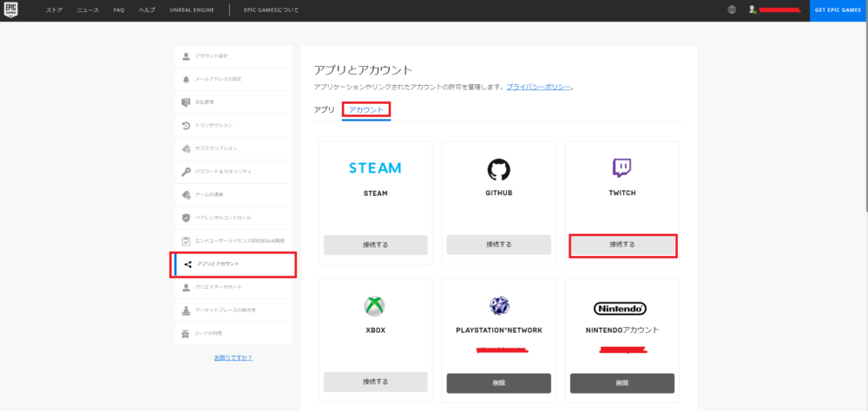This screenshot has width=868, height=411.
Task: Open the globe language selector
Action: point(732,10)
